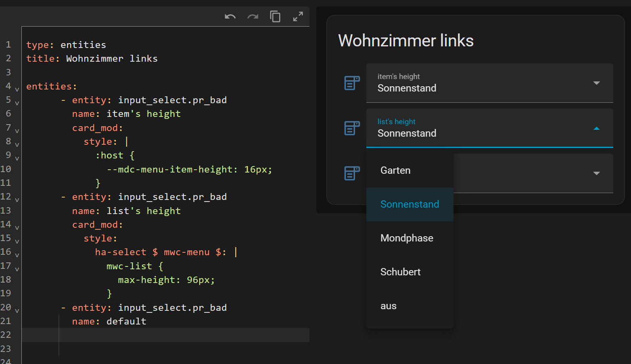The image size is (631, 364).
Task: Select the aus option
Action: pos(389,306)
